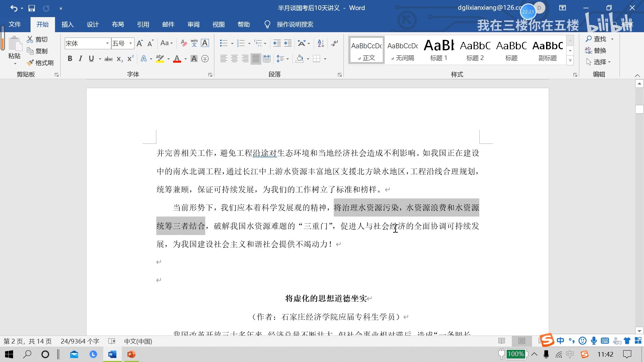Expand the styles gallery more button
Screen dimensions: 644x362
[x=570, y=61]
